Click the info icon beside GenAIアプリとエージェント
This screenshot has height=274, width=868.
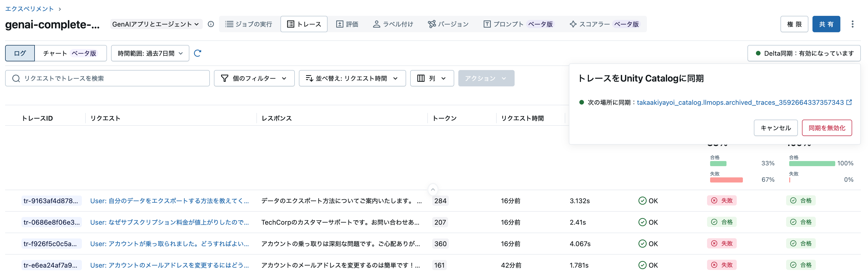[x=211, y=24]
